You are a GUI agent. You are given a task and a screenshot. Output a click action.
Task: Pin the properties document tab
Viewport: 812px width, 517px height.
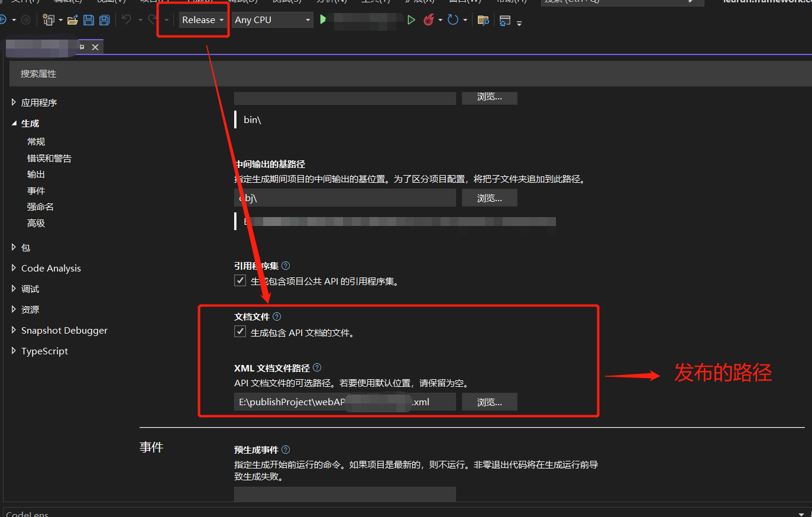[82, 47]
